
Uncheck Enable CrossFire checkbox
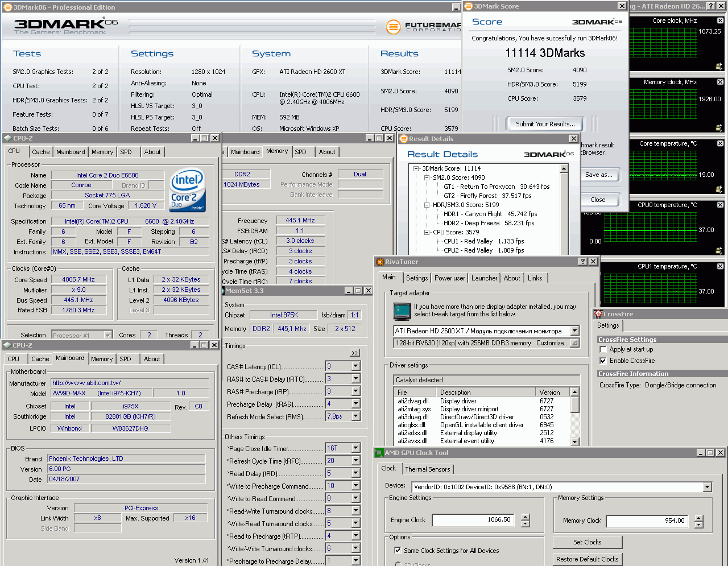[603, 361]
